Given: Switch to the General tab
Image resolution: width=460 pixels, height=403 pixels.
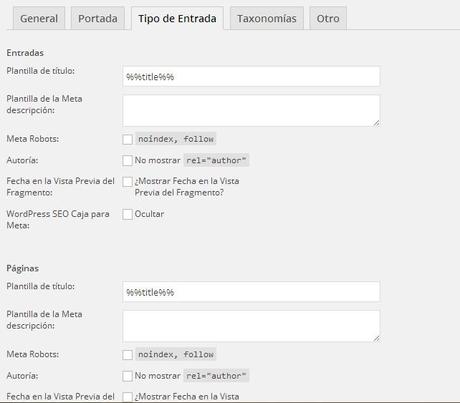Looking at the screenshot, I should [39, 18].
